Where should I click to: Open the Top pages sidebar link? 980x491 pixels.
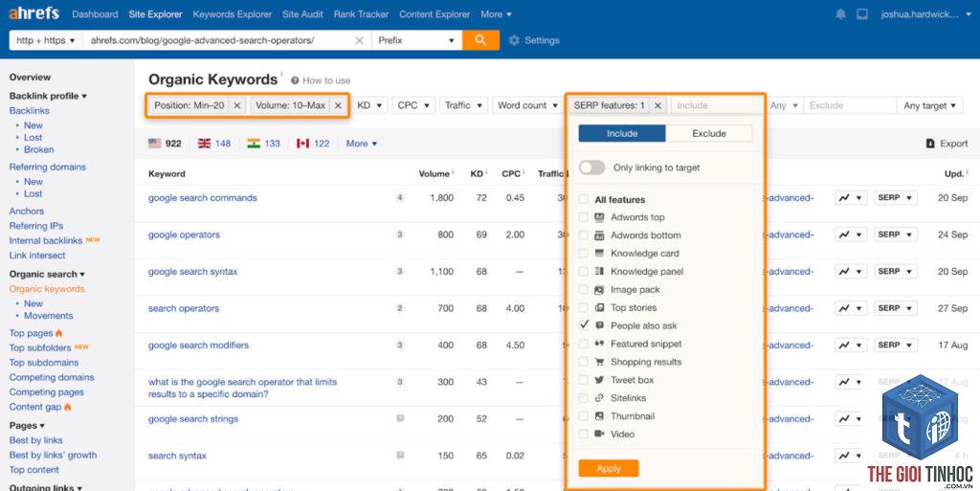coord(31,333)
